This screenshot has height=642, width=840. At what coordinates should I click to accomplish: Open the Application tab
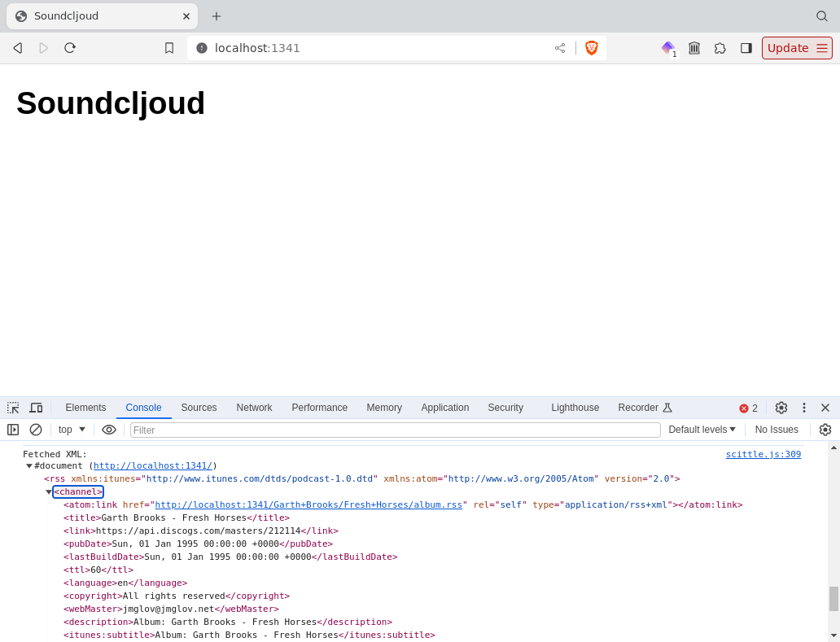click(444, 408)
